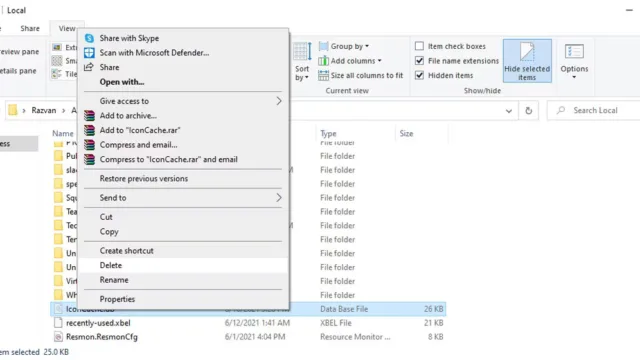Viewport: 640px width, 360px height.
Task: Select Copy in the context menu
Action: pos(182,232)
